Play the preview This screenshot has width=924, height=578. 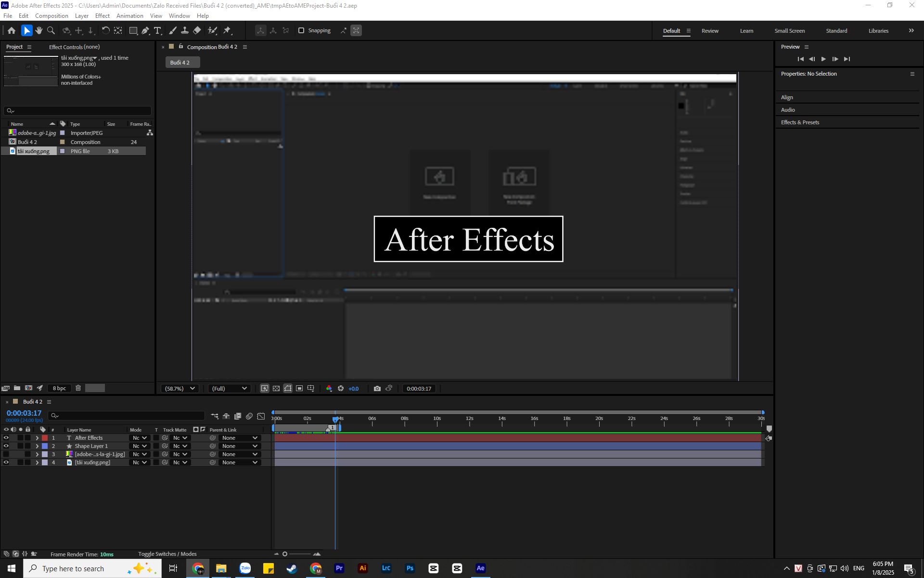(823, 59)
